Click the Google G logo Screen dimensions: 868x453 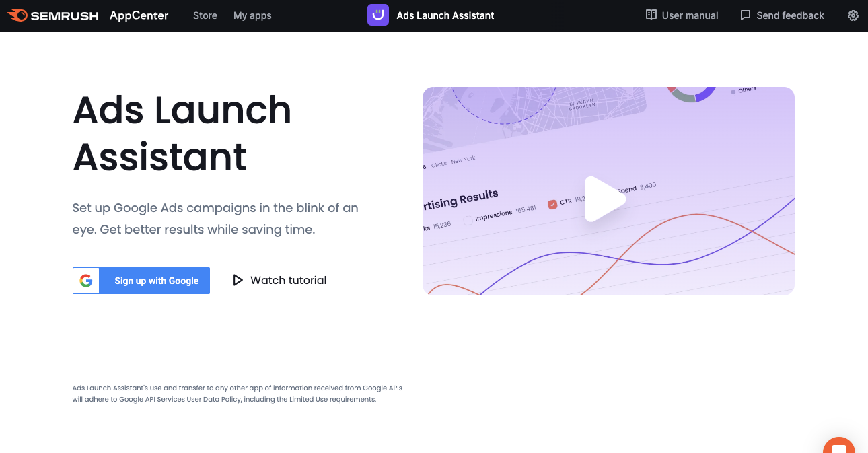click(86, 281)
